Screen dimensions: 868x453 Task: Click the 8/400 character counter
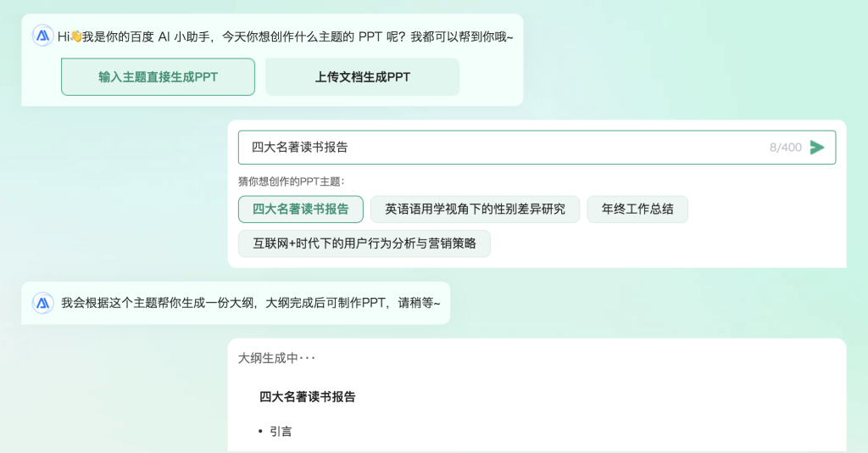[785, 148]
